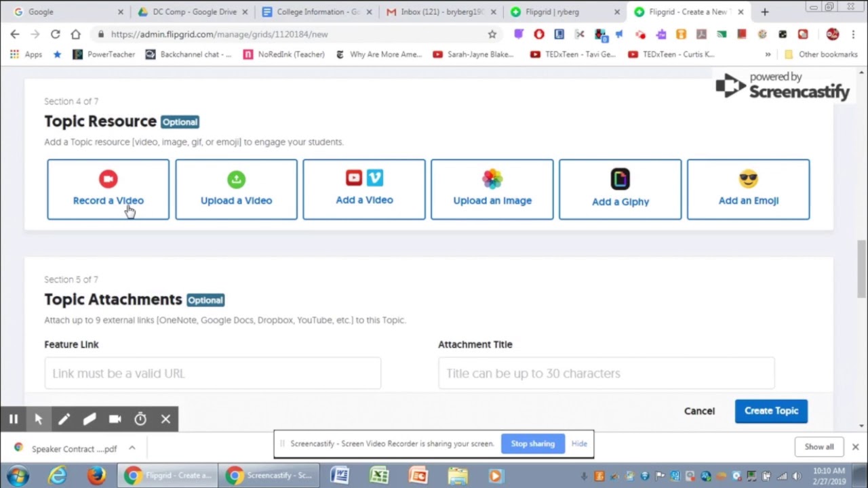
Task: Expand the Speaker Contract download options
Action: pos(132,448)
